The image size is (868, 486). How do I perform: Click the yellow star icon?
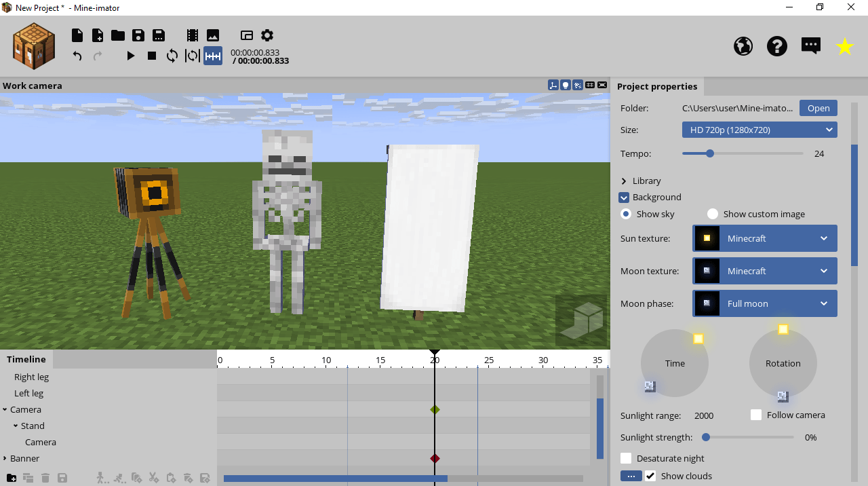tap(845, 46)
